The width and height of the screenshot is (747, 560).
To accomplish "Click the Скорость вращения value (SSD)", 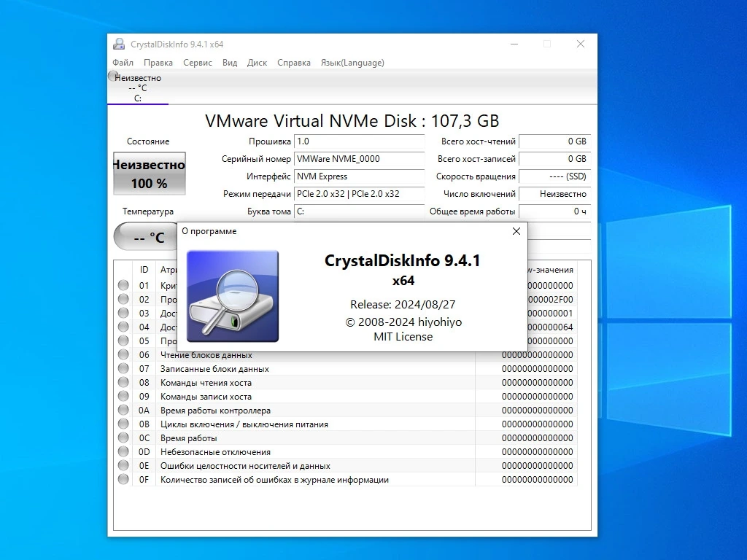I will pyautogui.click(x=554, y=176).
